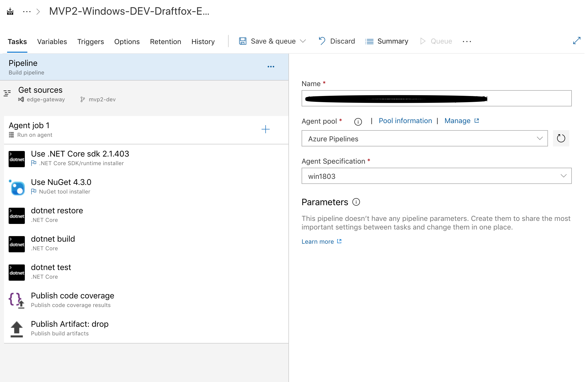Expand the breadcrumb ellipsis near the title
The image size is (588, 382).
click(26, 11)
